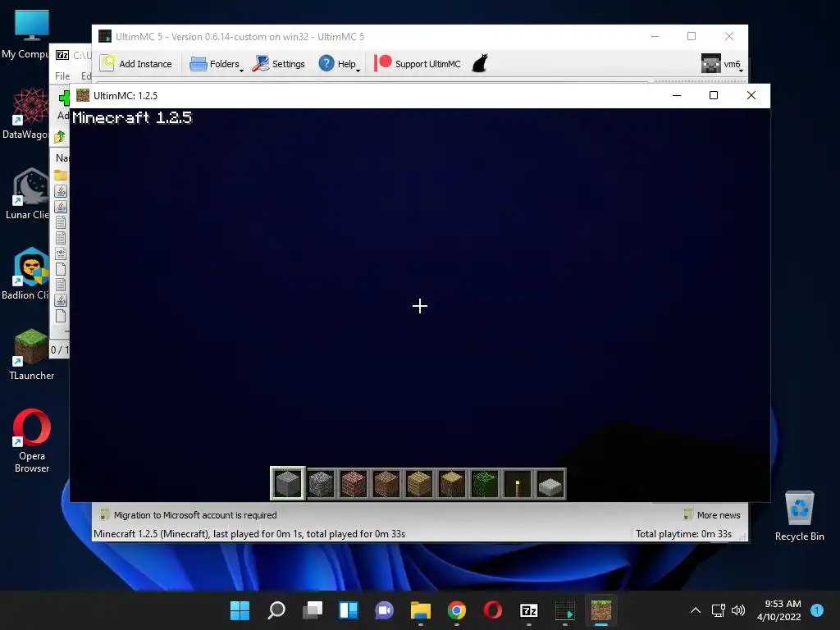This screenshot has width=840, height=630.
Task: Open the Opera Browser desktop shortcut
Action: coord(32,441)
